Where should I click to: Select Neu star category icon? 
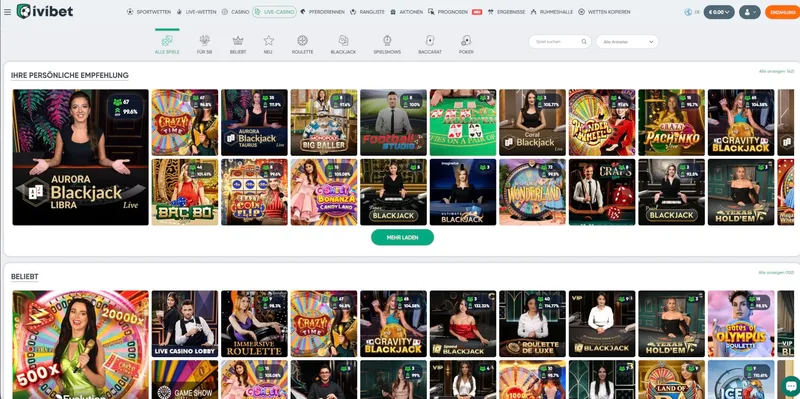[268, 44]
